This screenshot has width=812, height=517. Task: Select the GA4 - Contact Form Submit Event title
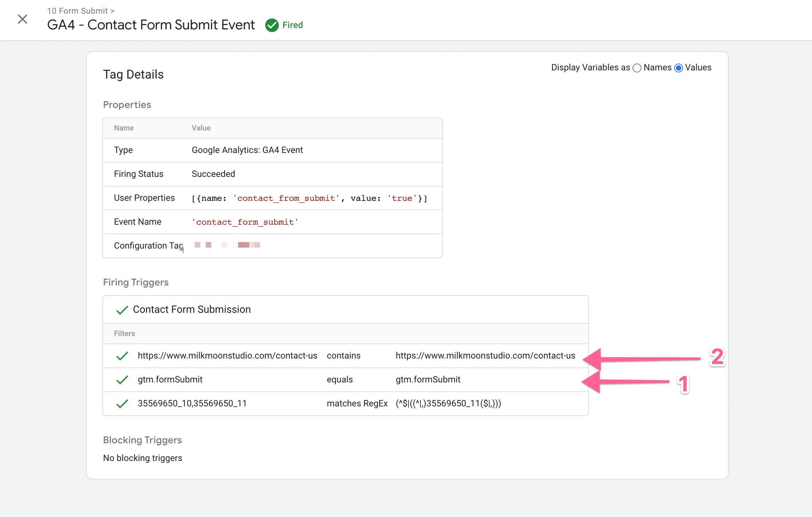pyautogui.click(x=151, y=25)
